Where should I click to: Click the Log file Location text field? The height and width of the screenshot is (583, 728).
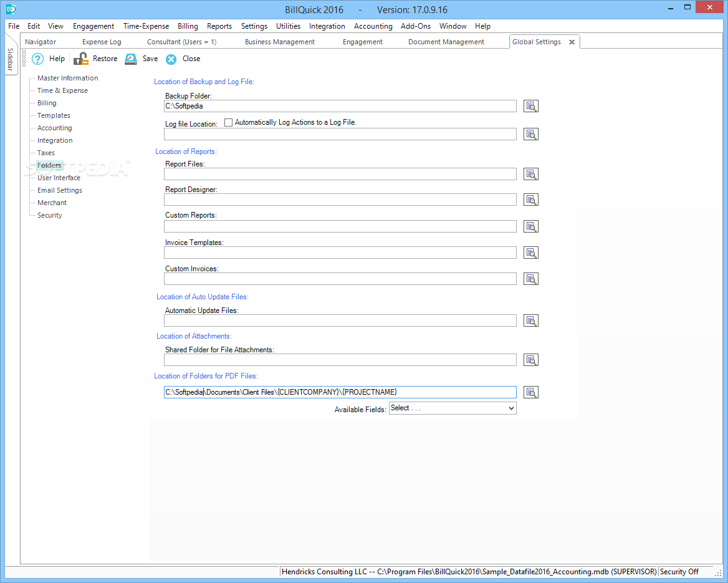(340, 134)
